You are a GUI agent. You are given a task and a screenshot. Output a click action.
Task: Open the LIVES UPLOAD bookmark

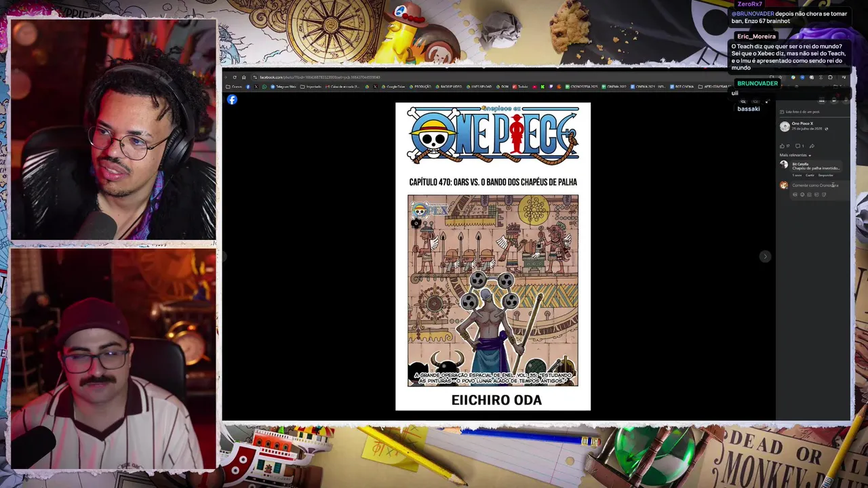pyautogui.click(x=478, y=87)
